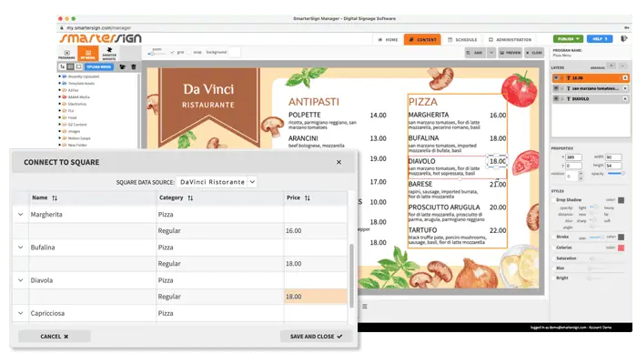Screen dimensions: 637x364
Task: Toggle visibility of the 18.00 layer
Action: [556, 78]
